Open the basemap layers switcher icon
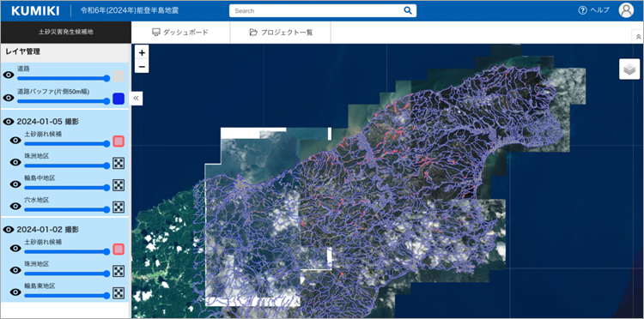This screenshot has height=319, width=644. tap(629, 69)
